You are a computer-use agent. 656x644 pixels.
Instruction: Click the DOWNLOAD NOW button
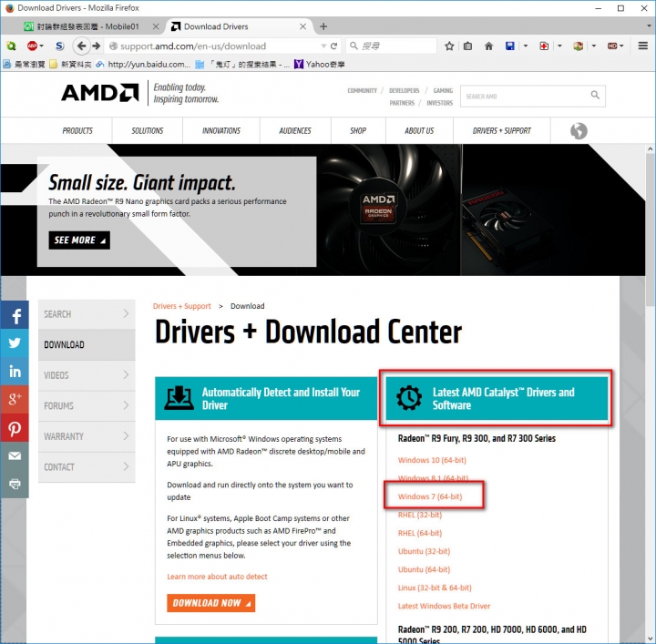point(210,603)
